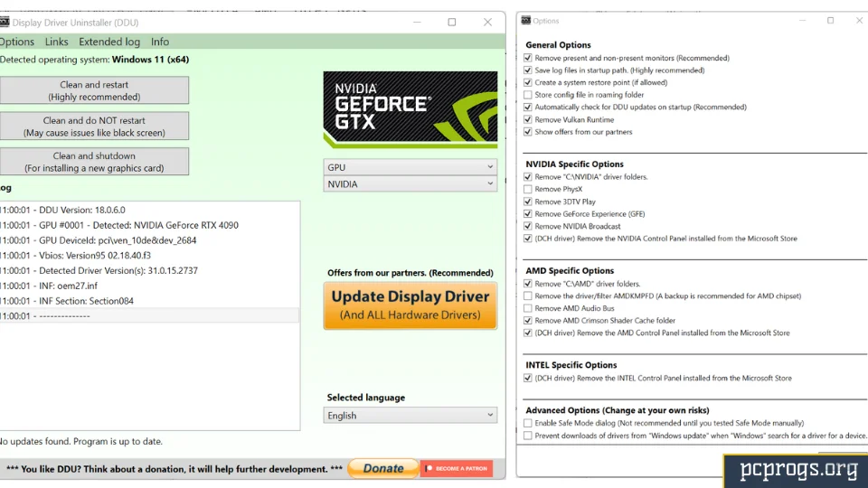Toggle Show offers from our partners checkbox
The width and height of the screenshot is (868, 488).
527,132
